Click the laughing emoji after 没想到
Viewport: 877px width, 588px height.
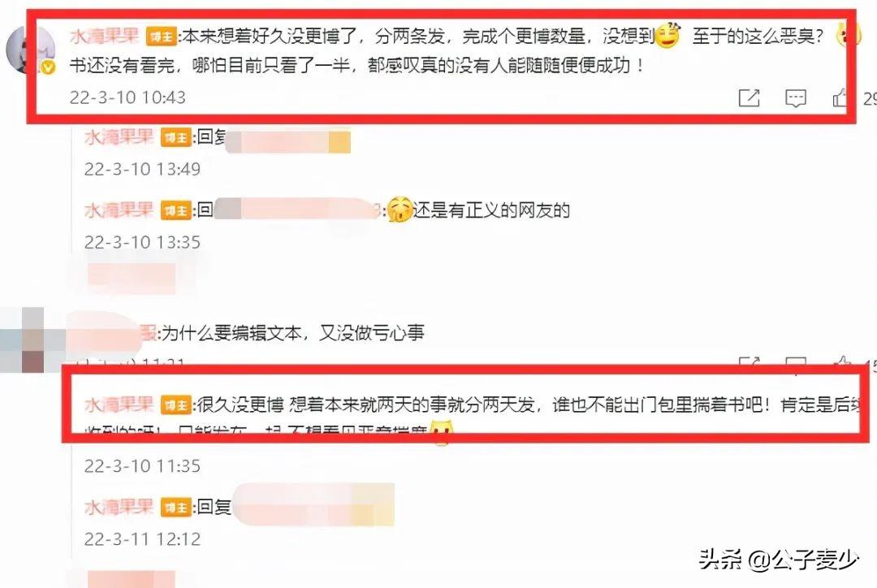[x=667, y=35]
